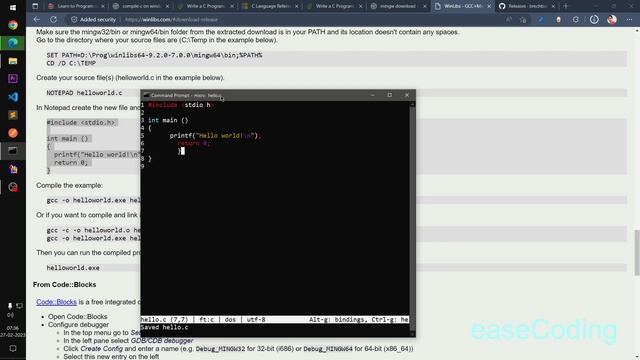Viewport: 640px width, 360px height.
Task: Click 'Alt-g: bindings' status text
Action: coord(338,320)
